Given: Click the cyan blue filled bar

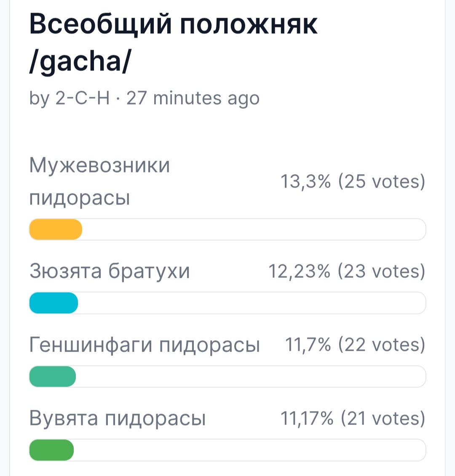Looking at the screenshot, I should pyautogui.click(x=54, y=303).
